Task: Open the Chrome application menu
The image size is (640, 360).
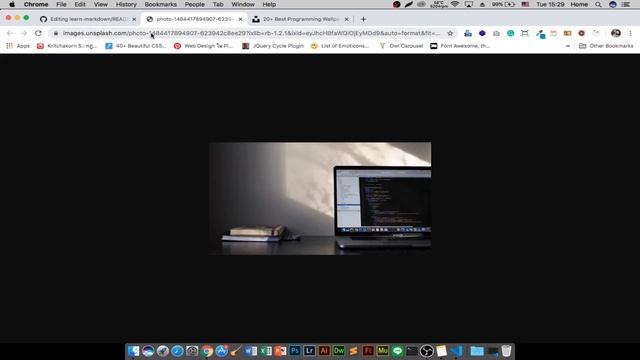Action: (36, 4)
